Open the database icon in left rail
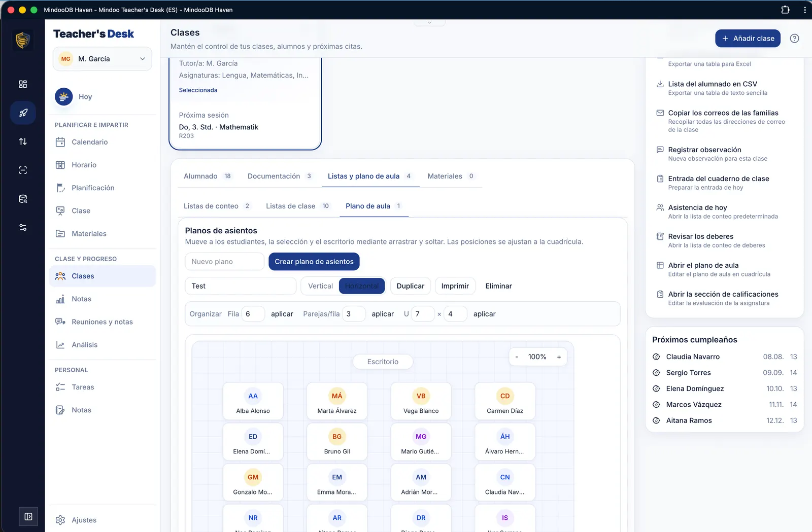812x532 pixels. 23,199
